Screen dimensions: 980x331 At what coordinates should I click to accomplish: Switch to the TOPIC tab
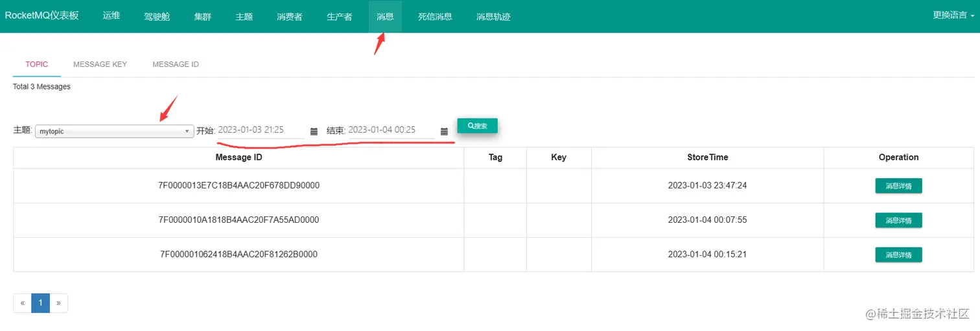(x=37, y=65)
